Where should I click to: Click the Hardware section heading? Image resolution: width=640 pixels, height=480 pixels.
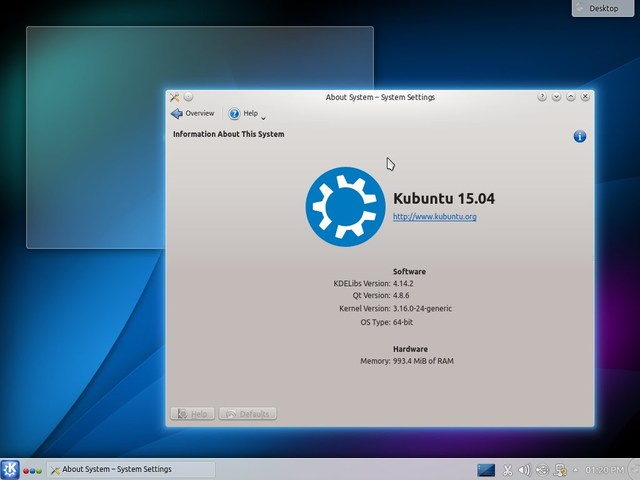(410, 349)
